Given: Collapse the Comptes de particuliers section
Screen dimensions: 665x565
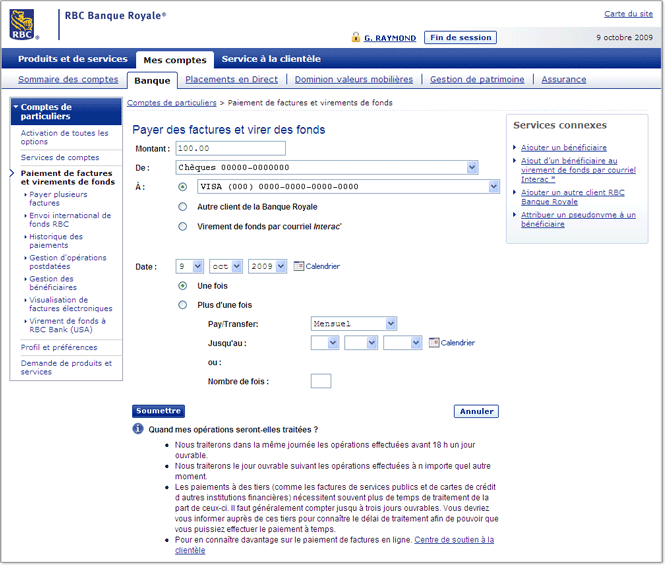Looking at the screenshot, I should [66, 112].
